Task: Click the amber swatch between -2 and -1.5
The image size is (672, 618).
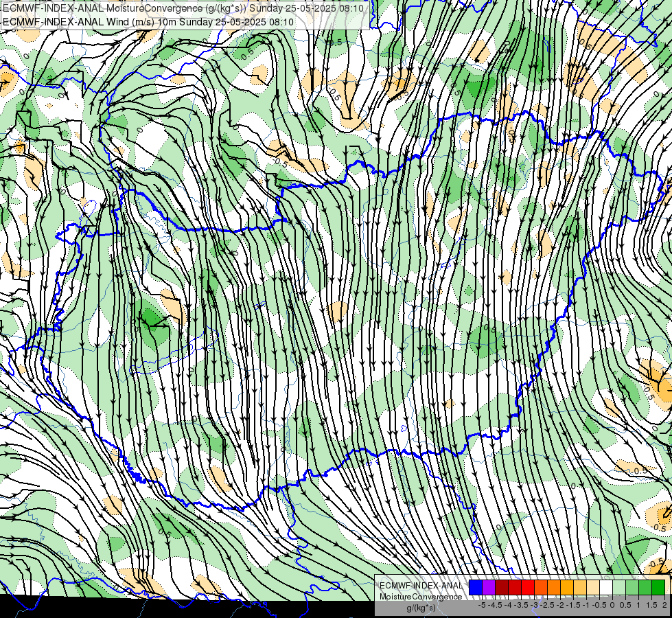Action: tap(567, 587)
